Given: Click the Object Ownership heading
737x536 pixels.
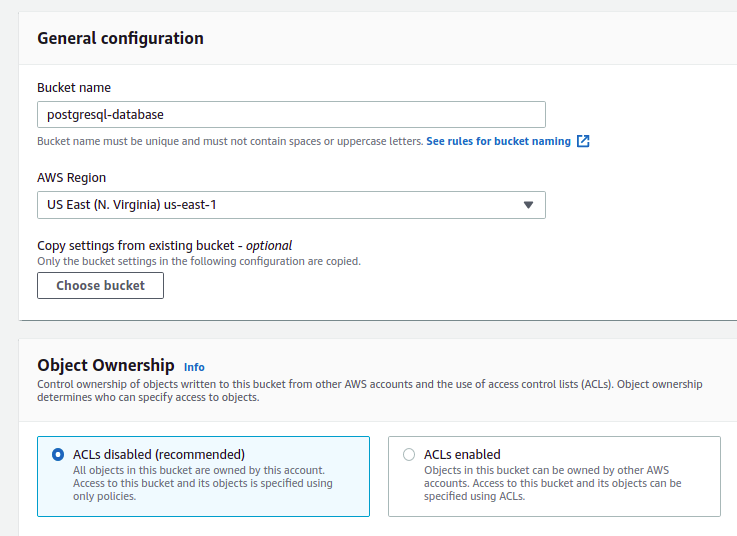Looking at the screenshot, I should (x=106, y=366).
